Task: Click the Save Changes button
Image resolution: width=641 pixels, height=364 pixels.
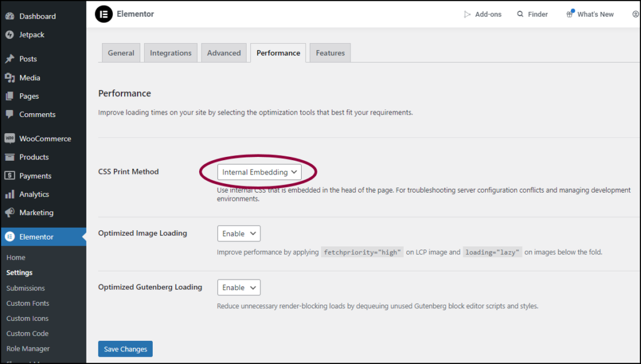Action: (x=125, y=348)
